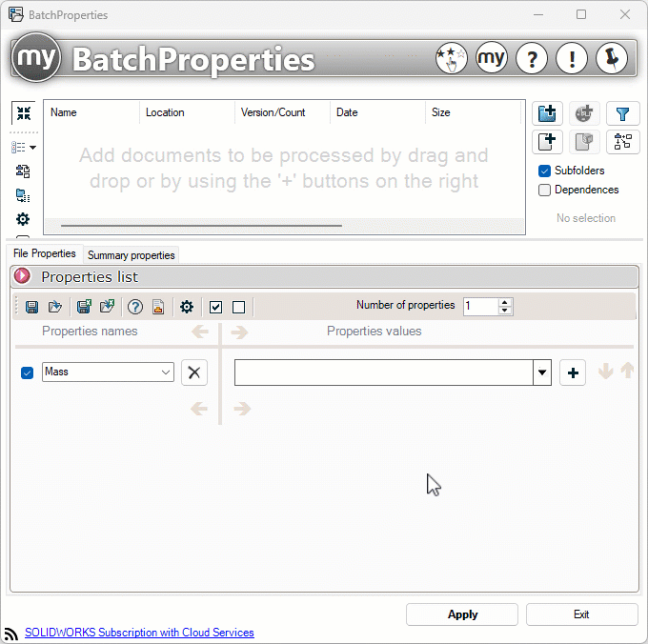Expand the Mass property name dropdown
Image resolution: width=648 pixels, height=644 pixels.
[x=166, y=372]
